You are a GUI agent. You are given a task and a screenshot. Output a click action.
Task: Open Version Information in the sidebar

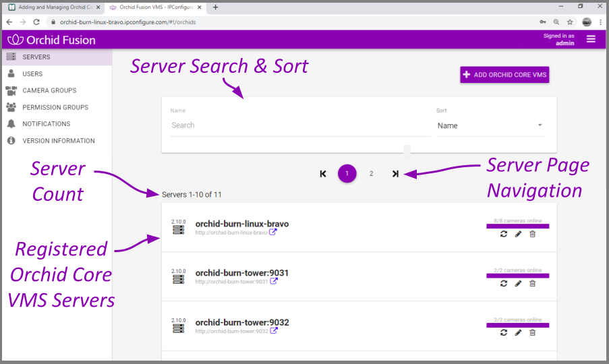[x=57, y=140]
